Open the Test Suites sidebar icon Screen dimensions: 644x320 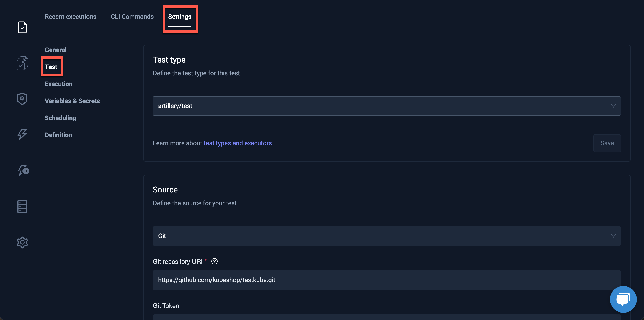(22, 63)
